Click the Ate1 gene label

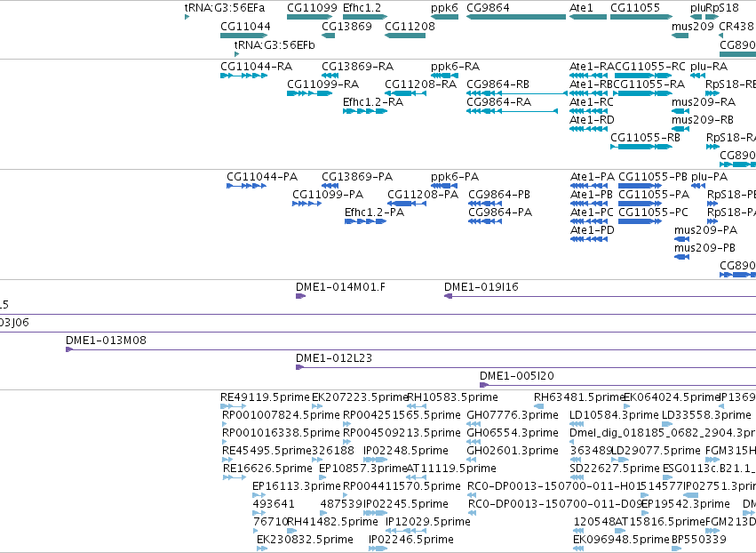[581, 8]
